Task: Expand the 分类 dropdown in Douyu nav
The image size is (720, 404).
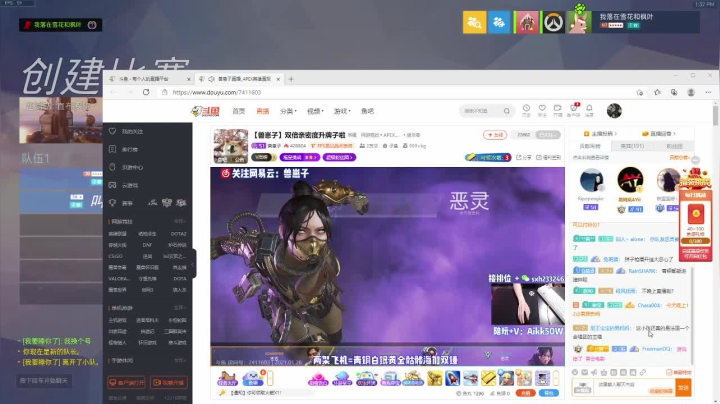Action: (x=288, y=111)
